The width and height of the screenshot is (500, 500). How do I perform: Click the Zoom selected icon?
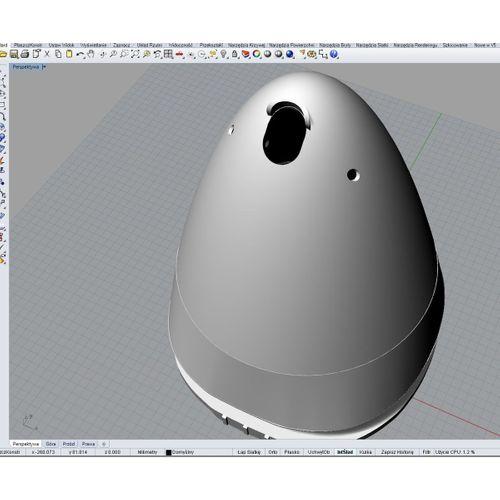coord(146,54)
